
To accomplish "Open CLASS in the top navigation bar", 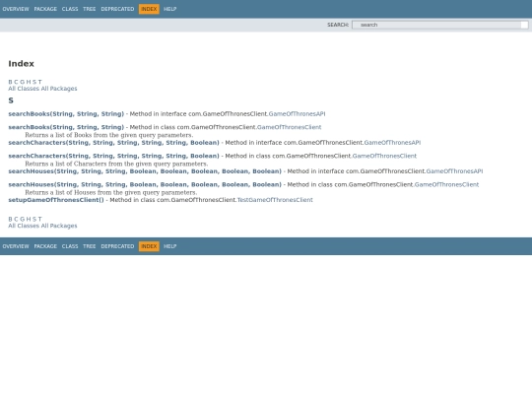I will tap(70, 9).
